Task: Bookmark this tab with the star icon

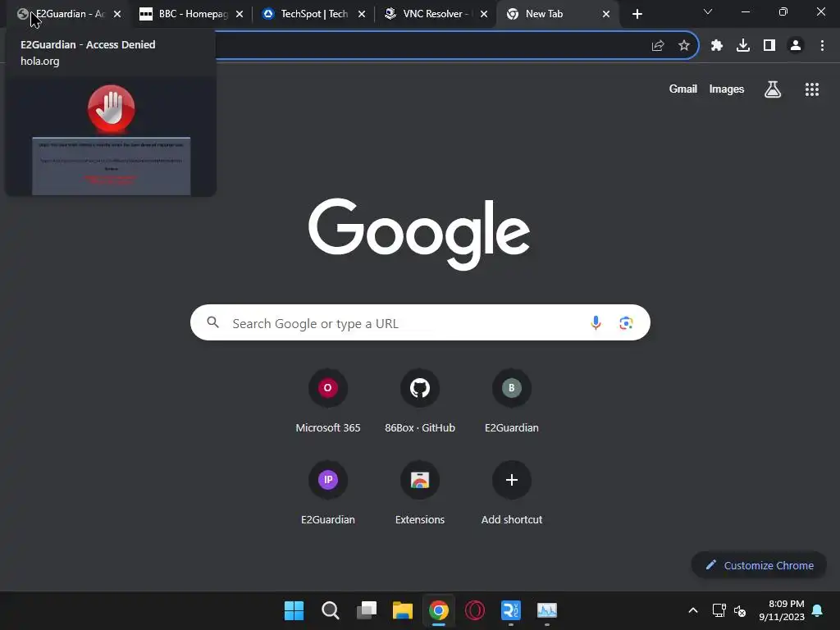Action: [683, 46]
